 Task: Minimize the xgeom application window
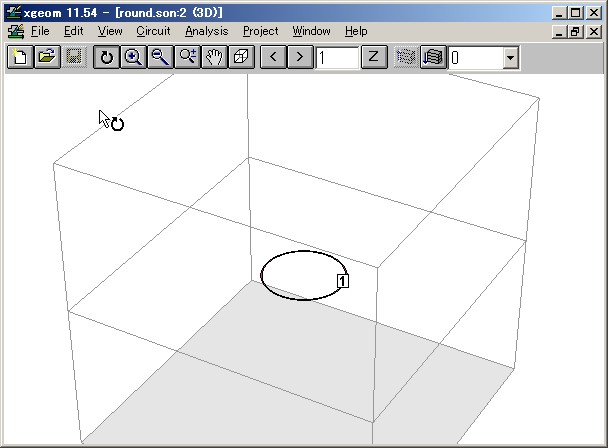point(559,13)
